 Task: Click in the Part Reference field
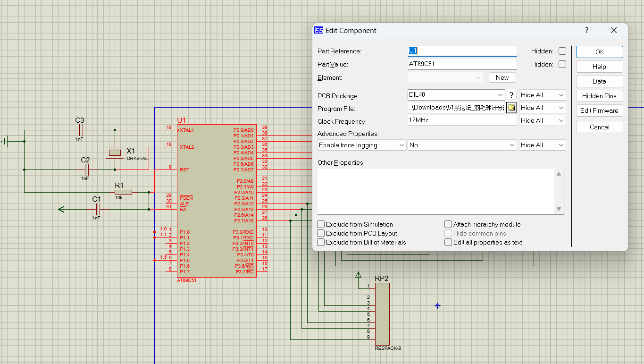tap(462, 51)
